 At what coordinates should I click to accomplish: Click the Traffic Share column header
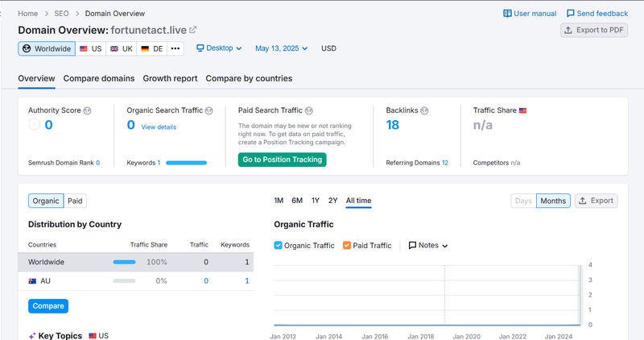point(149,245)
